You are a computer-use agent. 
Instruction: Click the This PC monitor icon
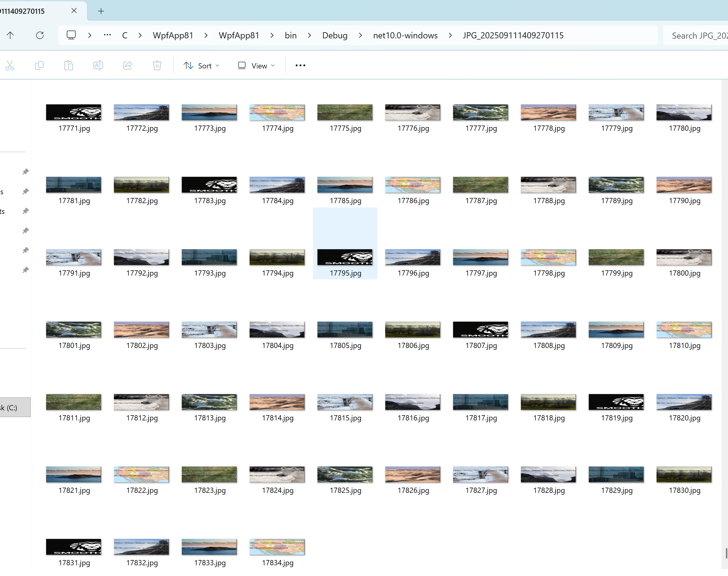(71, 35)
